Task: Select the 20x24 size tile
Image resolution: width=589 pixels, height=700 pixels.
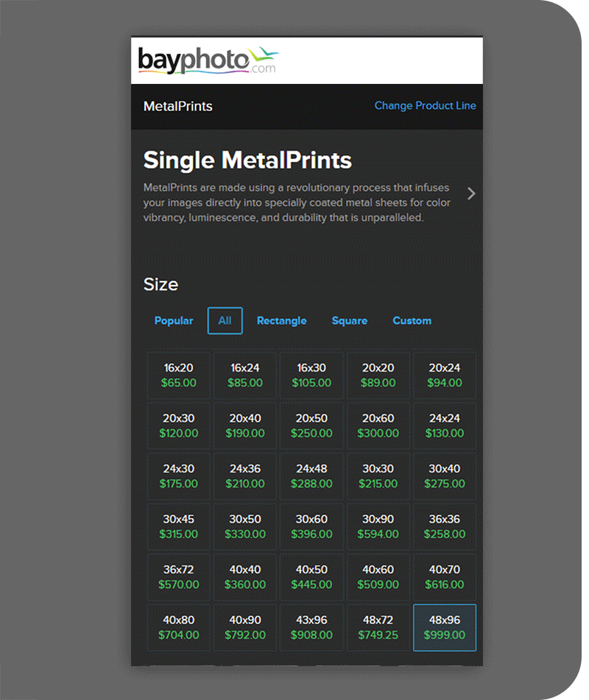Action: (444, 375)
